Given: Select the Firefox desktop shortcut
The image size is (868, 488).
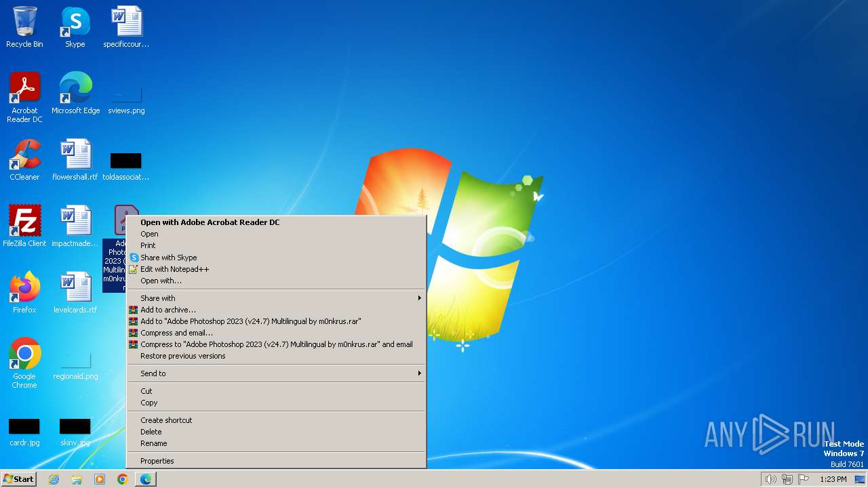Looking at the screenshot, I should pyautogui.click(x=24, y=293).
